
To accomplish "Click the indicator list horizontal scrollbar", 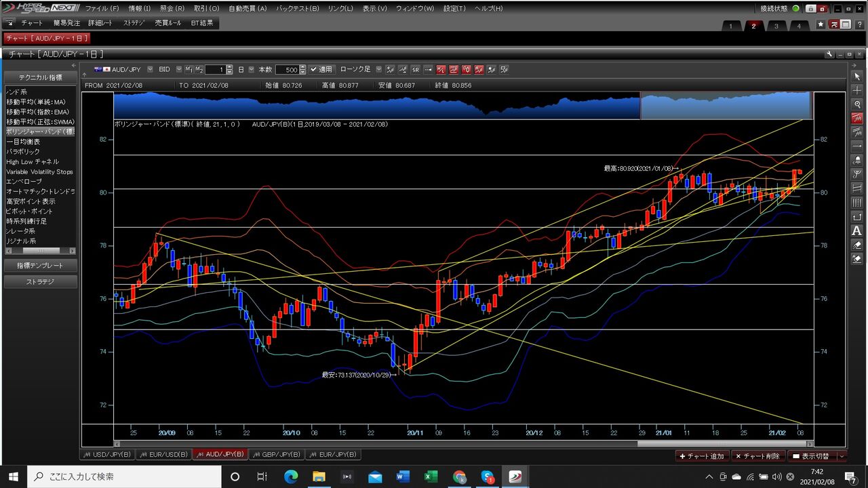I will point(40,250).
